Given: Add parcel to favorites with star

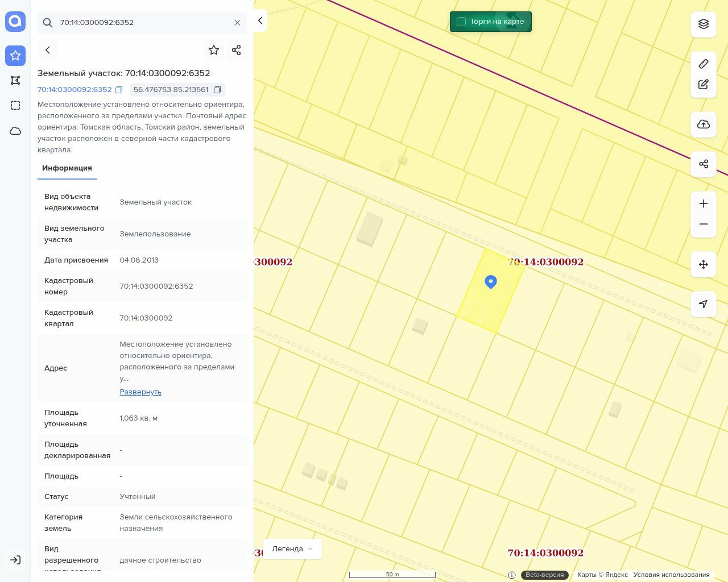Looking at the screenshot, I should (x=214, y=50).
